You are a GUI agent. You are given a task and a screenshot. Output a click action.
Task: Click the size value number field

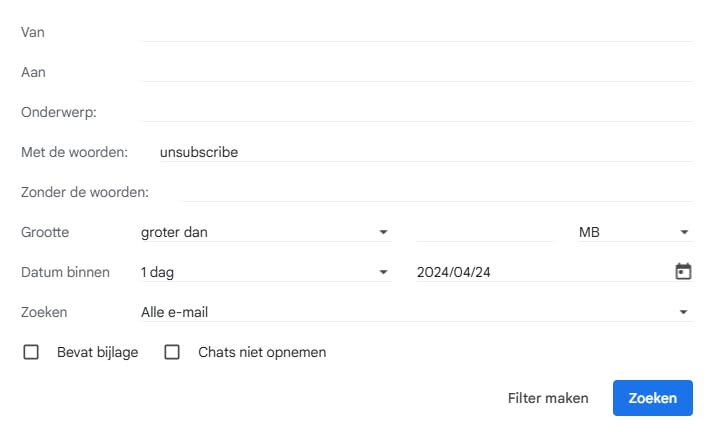point(485,232)
